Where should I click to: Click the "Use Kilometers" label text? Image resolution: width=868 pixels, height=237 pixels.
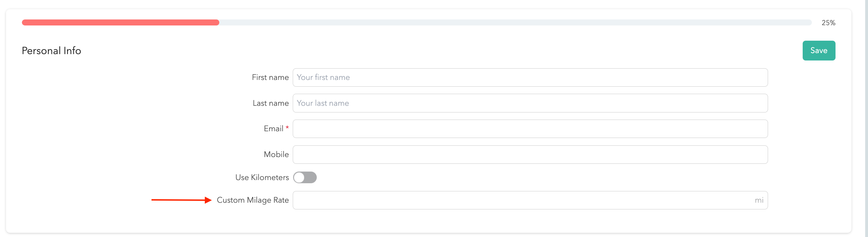tap(262, 178)
